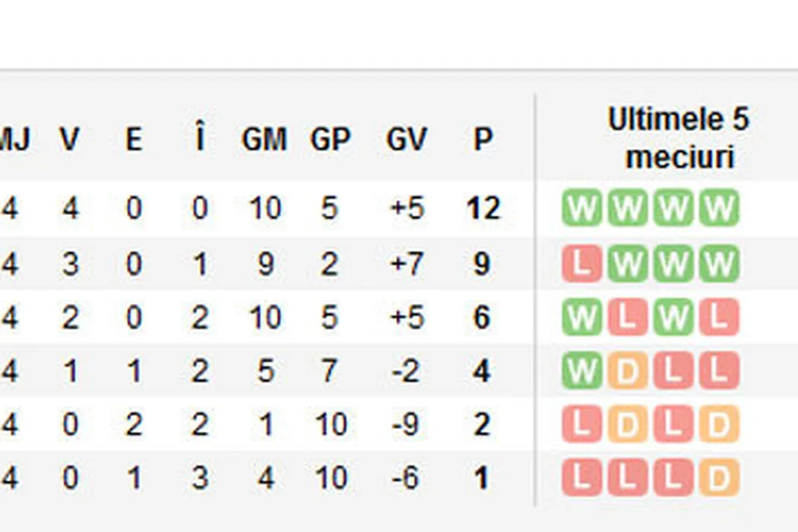Sort by the V wins column header
798x532 pixels.
[69, 140]
